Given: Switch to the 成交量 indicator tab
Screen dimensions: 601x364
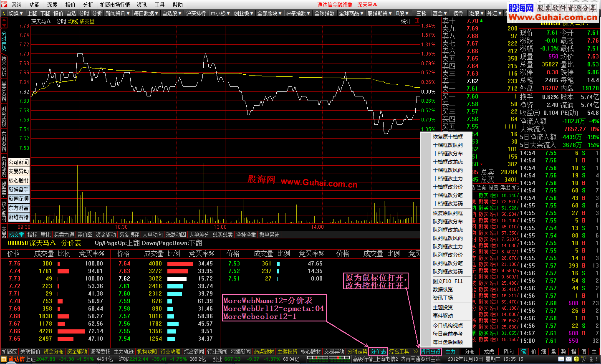Looking at the screenshot, I should [17, 235].
